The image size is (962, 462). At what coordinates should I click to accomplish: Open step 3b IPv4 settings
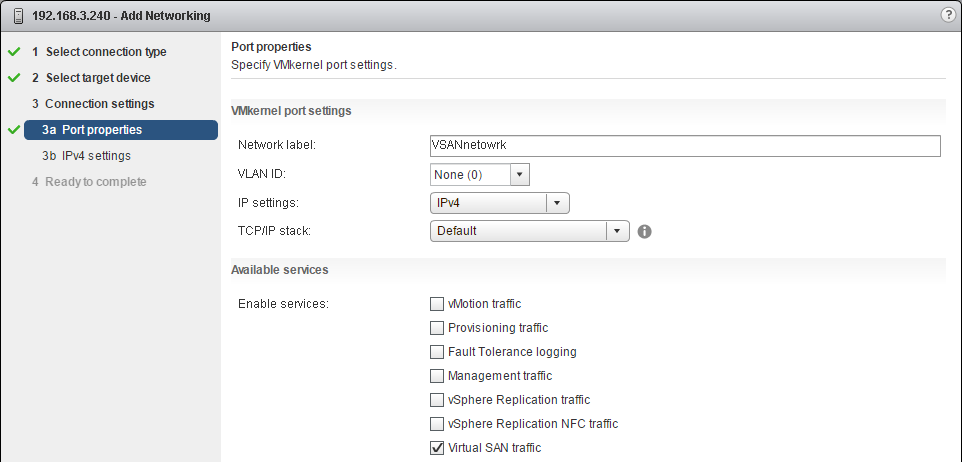[95, 156]
